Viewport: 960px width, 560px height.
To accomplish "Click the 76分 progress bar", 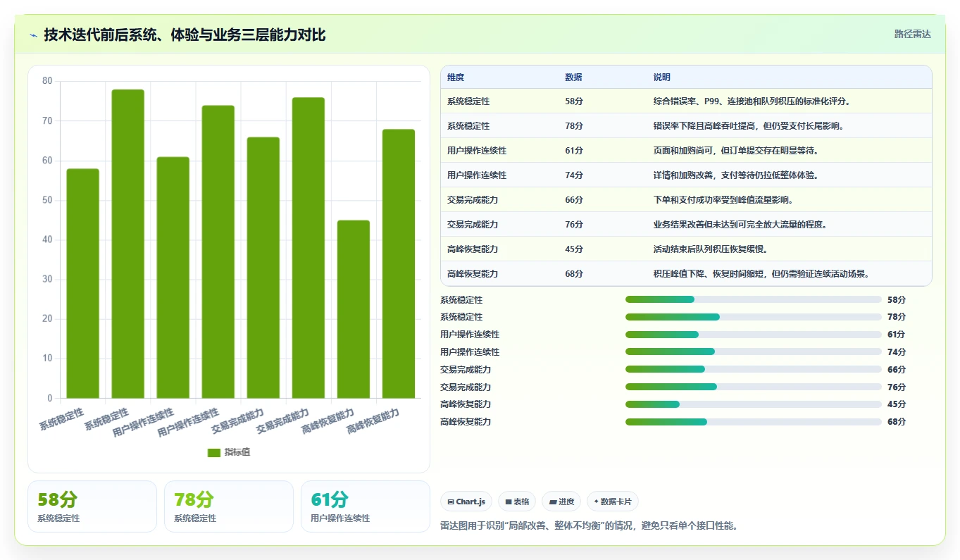I will (754, 387).
